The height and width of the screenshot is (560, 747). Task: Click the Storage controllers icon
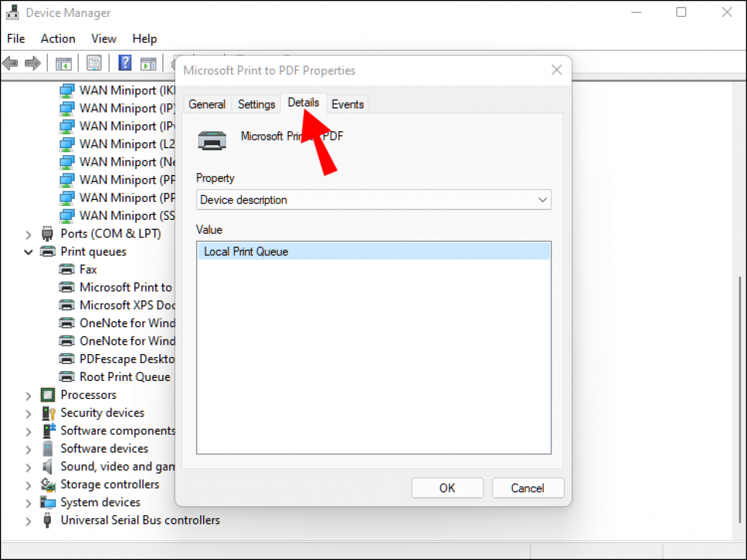point(48,484)
